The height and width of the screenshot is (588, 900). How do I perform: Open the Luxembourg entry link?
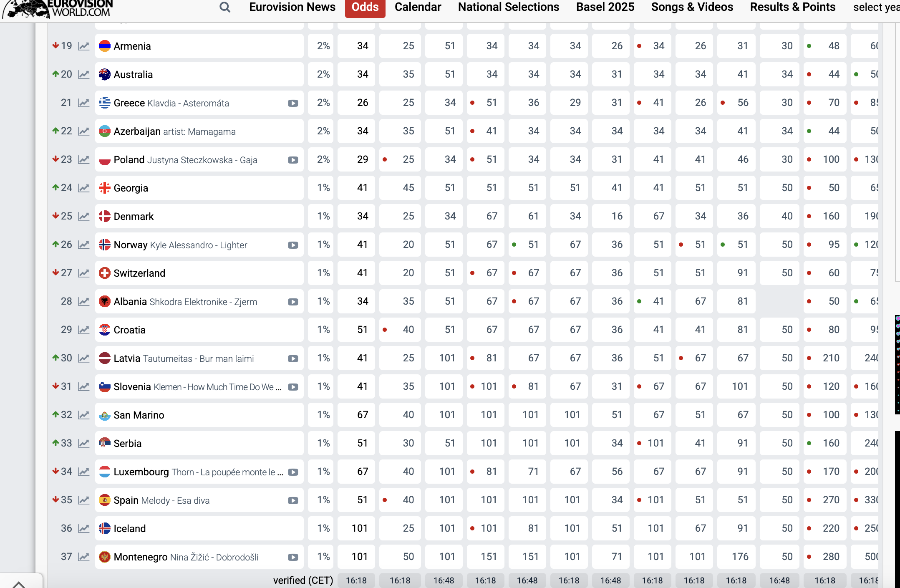pyautogui.click(x=141, y=472)
